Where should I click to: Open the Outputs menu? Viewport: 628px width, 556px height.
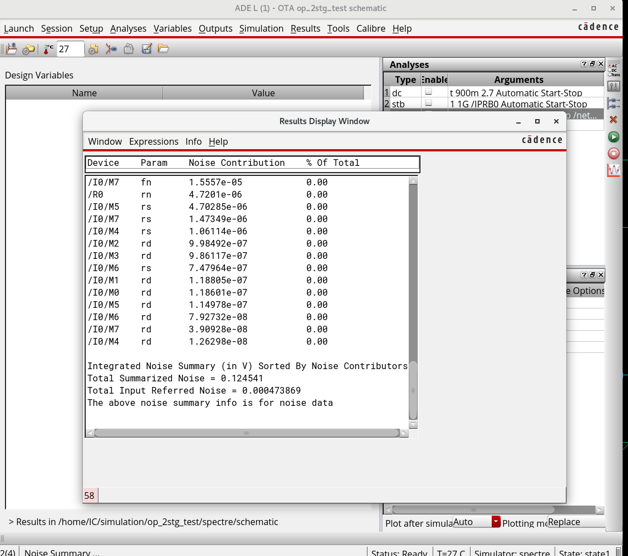tap(215, 28)
